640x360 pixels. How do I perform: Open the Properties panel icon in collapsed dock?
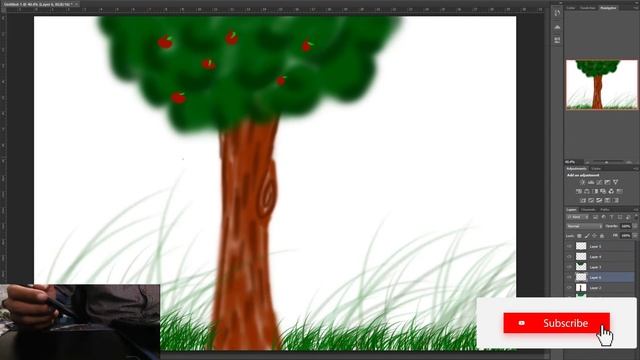(557, 40)
